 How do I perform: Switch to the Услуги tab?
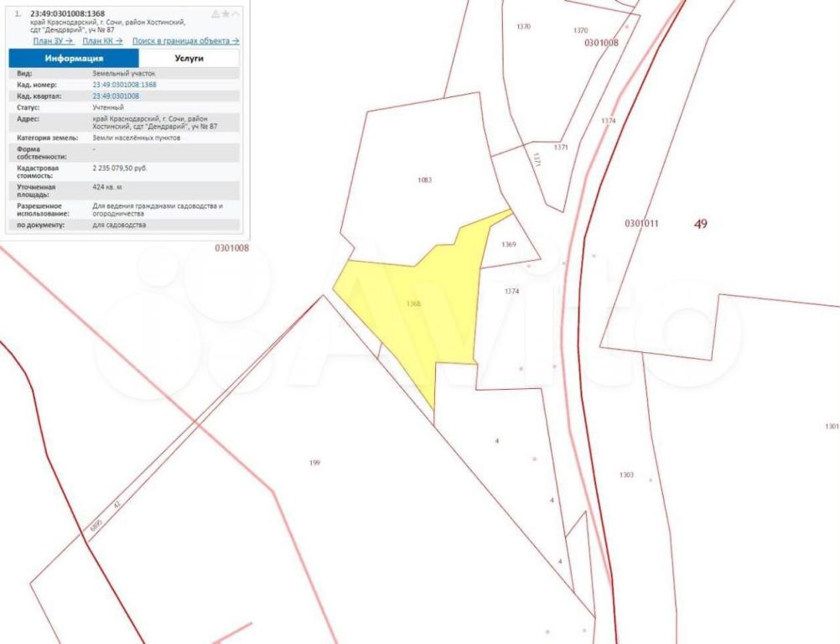pos(189,59)
